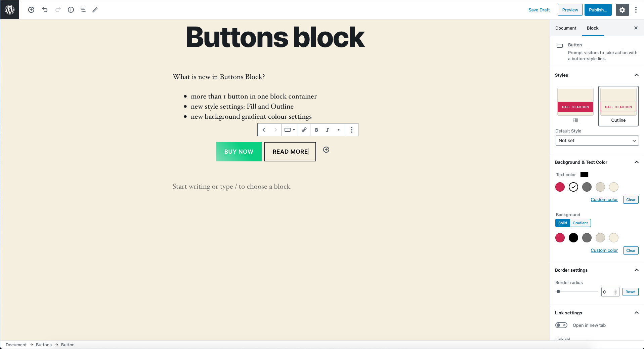Toggle italic formatting in block toolbar

click(x=328, y=130)
